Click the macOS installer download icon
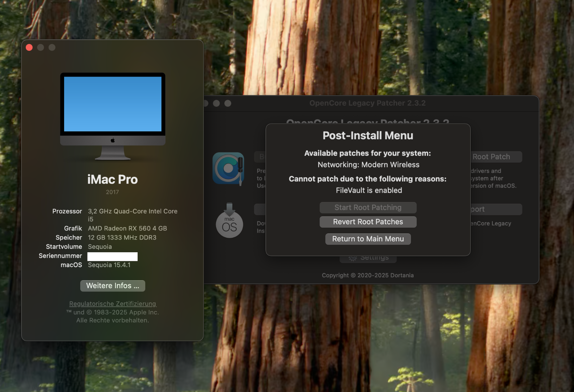Image resolution: width=574 pixels, height=392 pixels. (x=229, y=221)
